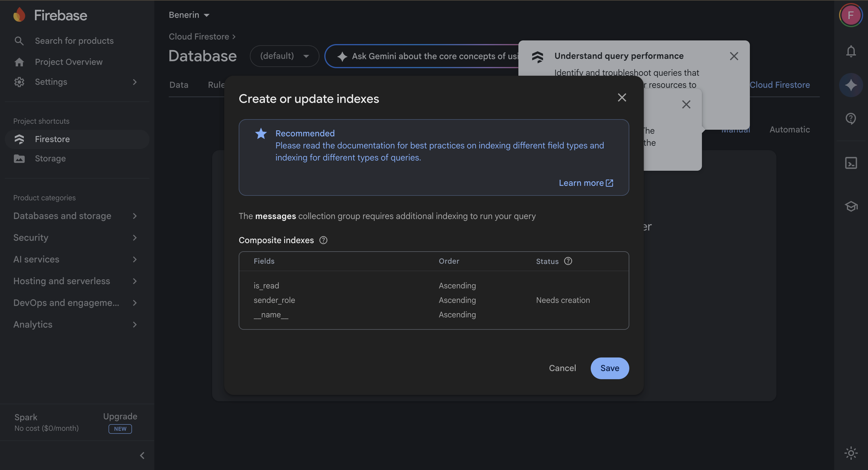The width and height of the screenshot is (868, 470).
Task: Click the is_read field name
Action: [x=266, y=286]
